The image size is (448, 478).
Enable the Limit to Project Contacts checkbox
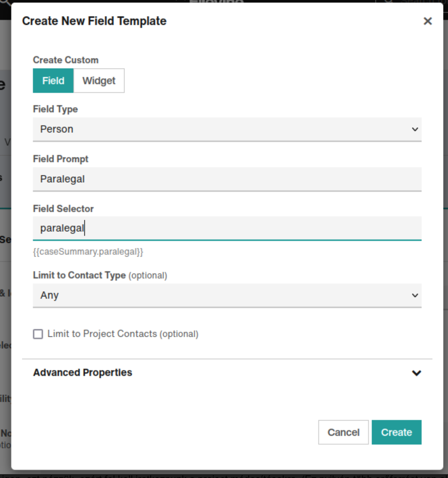38,334
